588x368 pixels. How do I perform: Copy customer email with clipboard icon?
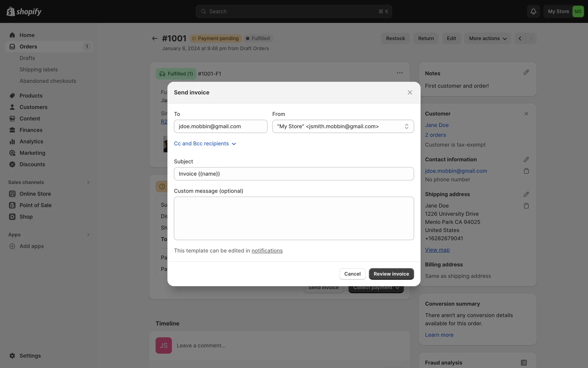526,171
